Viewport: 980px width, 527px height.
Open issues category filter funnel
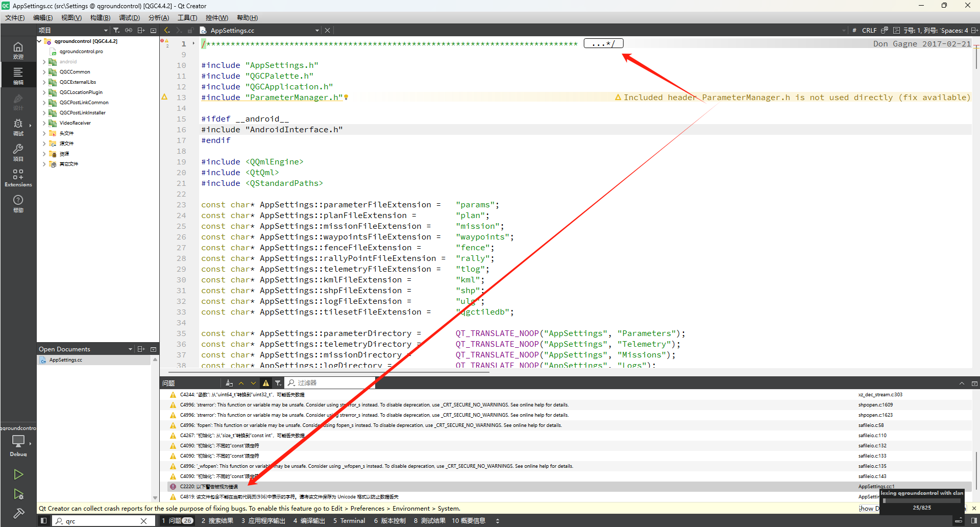(278, 383)
